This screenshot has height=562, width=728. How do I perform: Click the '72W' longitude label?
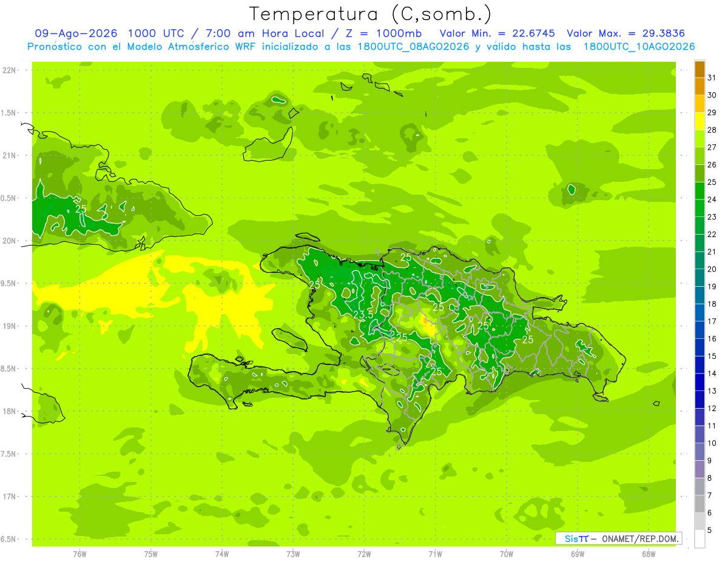pyautogui.click(x=364, y=554)
